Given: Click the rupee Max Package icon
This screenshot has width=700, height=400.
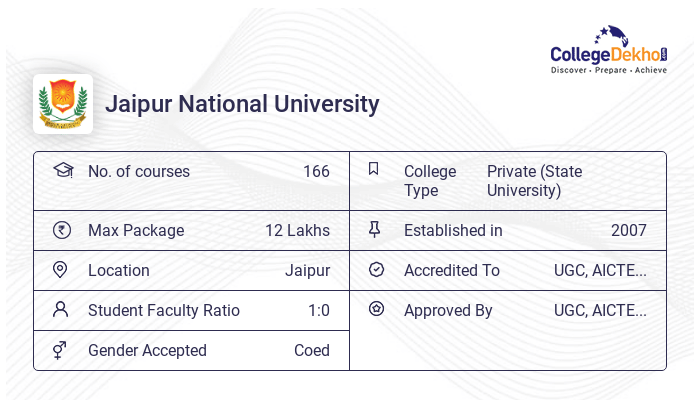Looking at the screenshot, I should point(62,230).
